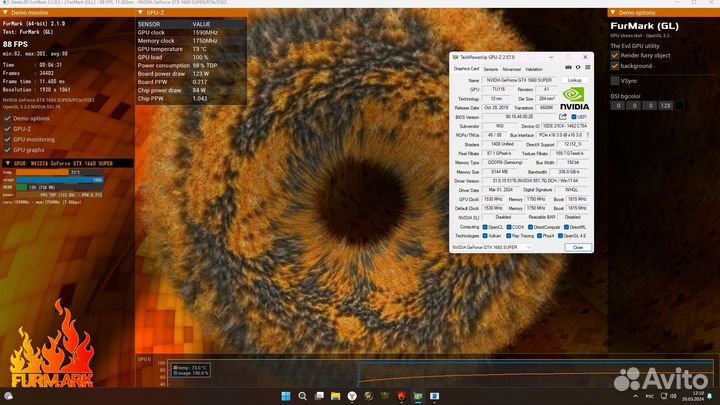
Task: Open Yandex Browser from the taskbar
Action: (352, 396)
